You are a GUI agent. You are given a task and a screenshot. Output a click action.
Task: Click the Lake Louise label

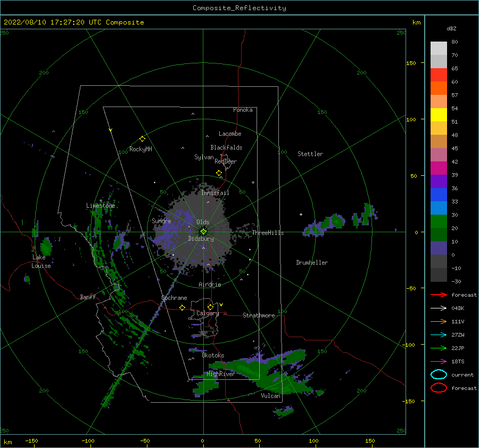[41, 262]
